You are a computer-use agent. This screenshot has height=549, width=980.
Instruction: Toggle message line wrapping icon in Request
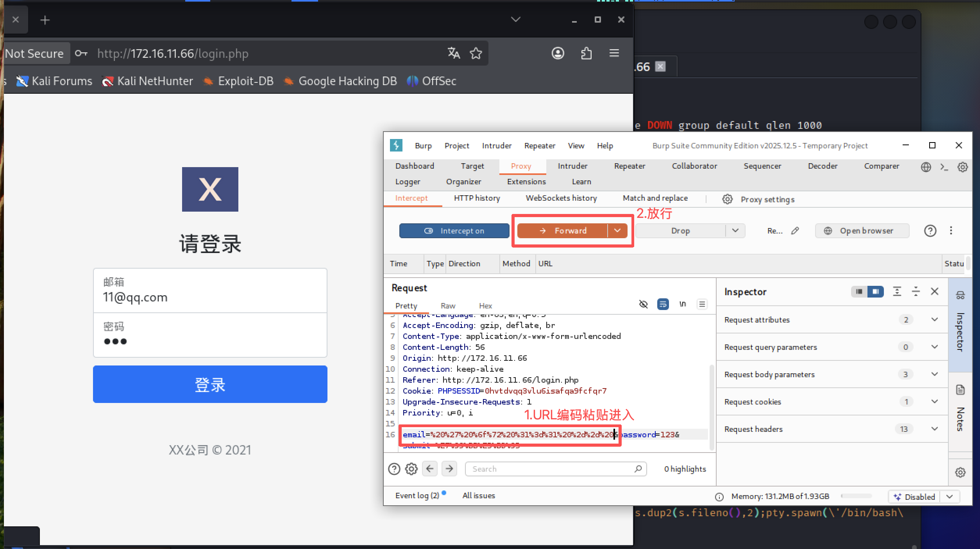pos(663,304)
